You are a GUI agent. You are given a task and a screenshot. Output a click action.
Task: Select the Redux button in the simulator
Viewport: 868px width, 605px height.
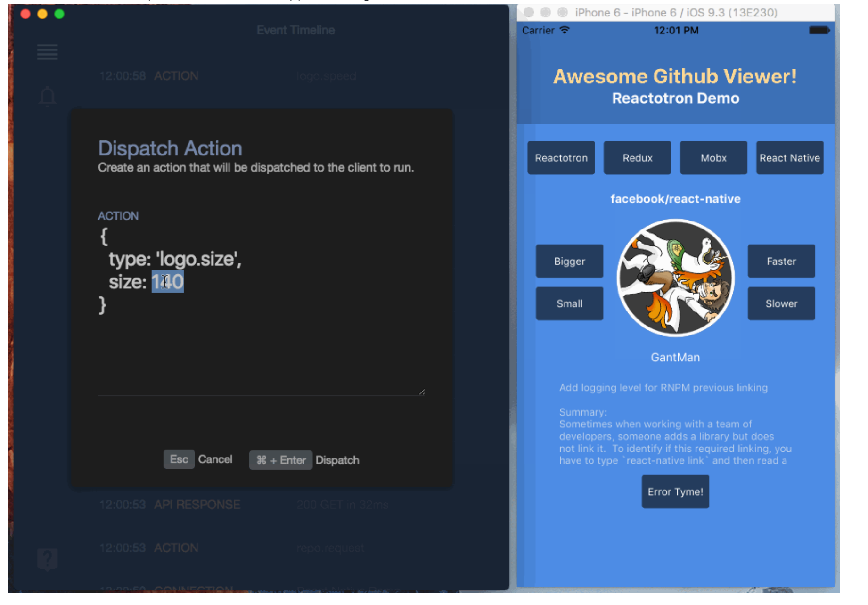pyautogui.click(x=637, y=158)
